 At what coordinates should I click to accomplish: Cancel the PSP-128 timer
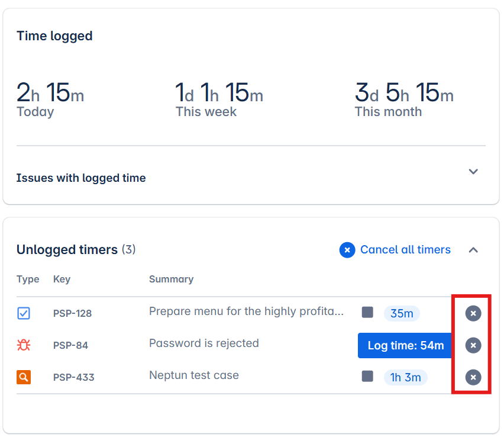[x=473, y=313]
